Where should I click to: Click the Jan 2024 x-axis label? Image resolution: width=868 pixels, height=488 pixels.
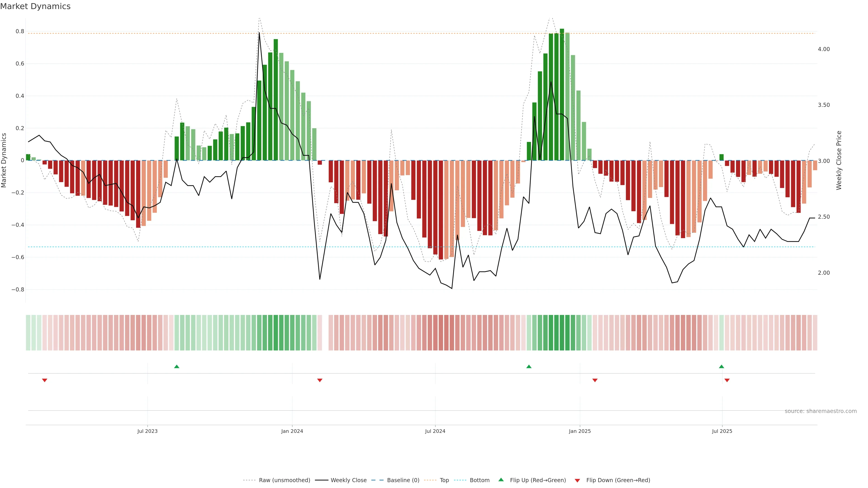pos(292,431)
